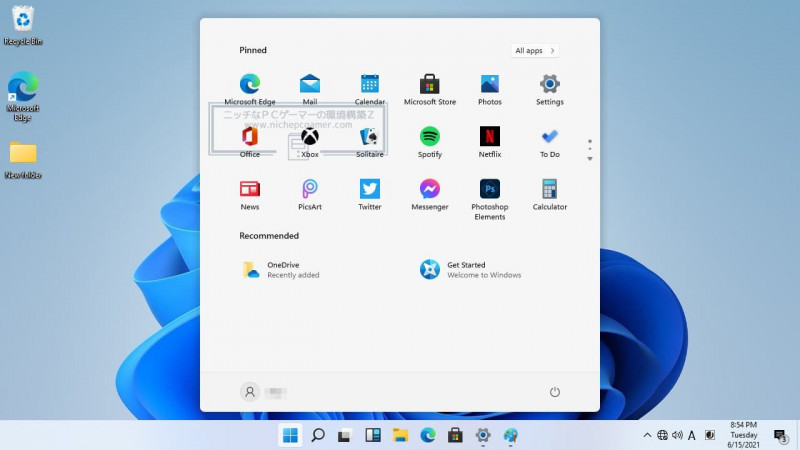Open Search from the taskbar
800x450 pixels.
click(318, 435)
